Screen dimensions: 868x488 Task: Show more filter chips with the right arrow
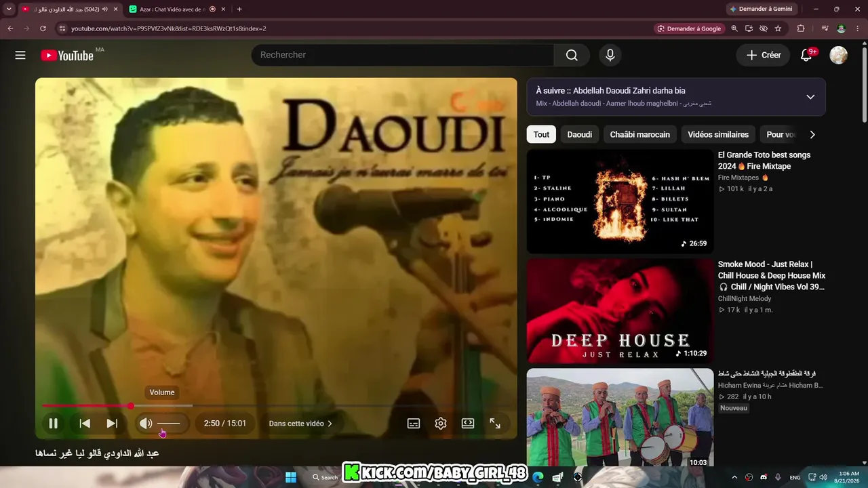tap(812, 134)
